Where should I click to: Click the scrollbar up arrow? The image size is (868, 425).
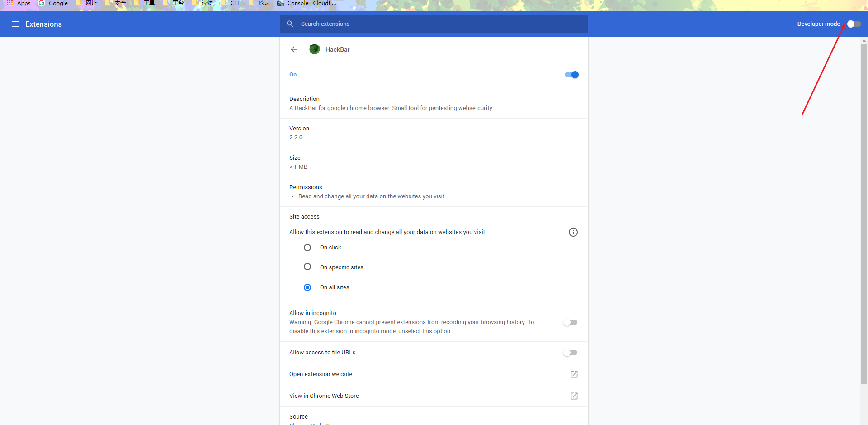click(864, 41)
